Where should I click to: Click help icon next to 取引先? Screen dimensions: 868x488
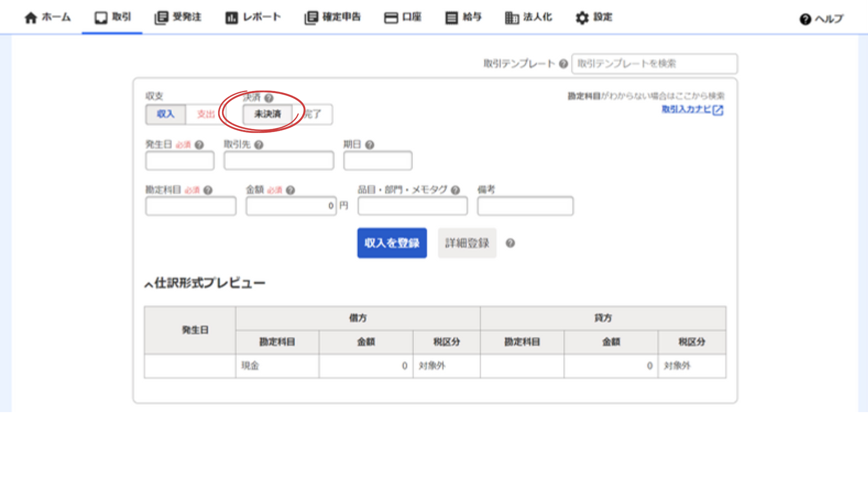[x=259, y=145]
